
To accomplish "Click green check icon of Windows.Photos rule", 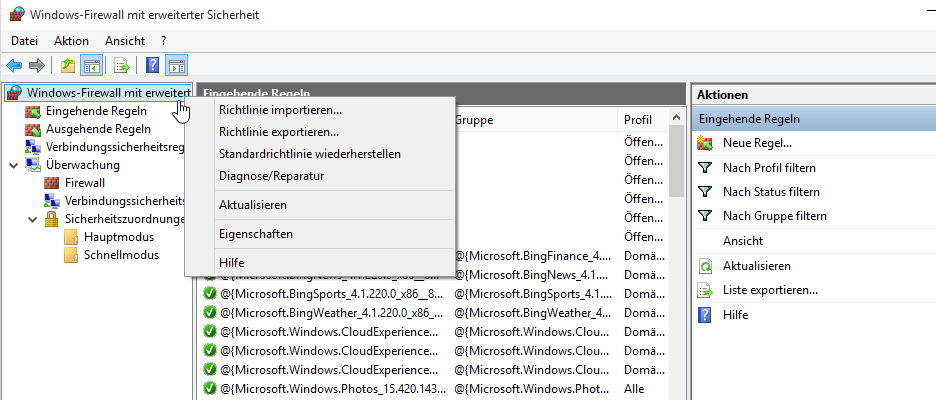I will tap(210, 388).
